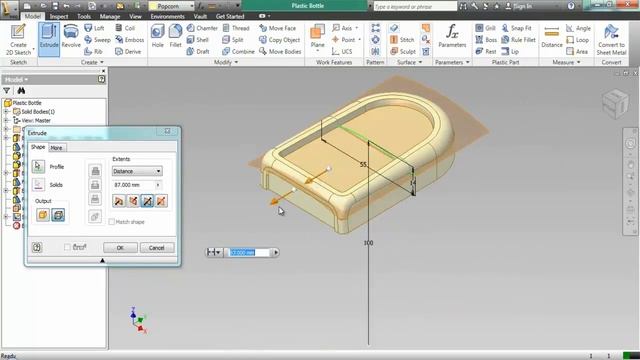
Task: Choose the Shell tool
Action: 198,40
